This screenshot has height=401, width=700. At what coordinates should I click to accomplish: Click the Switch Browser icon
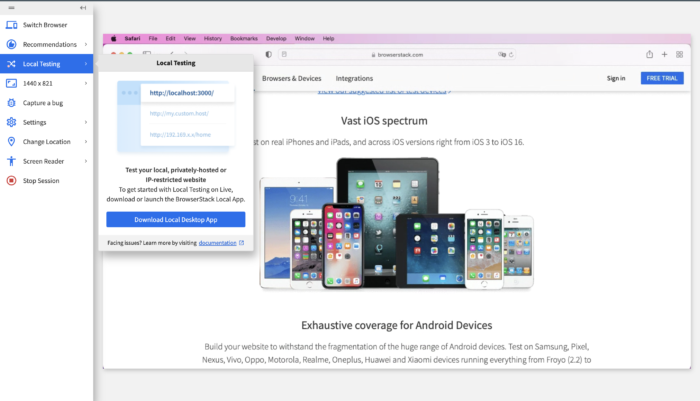(11, 25)
